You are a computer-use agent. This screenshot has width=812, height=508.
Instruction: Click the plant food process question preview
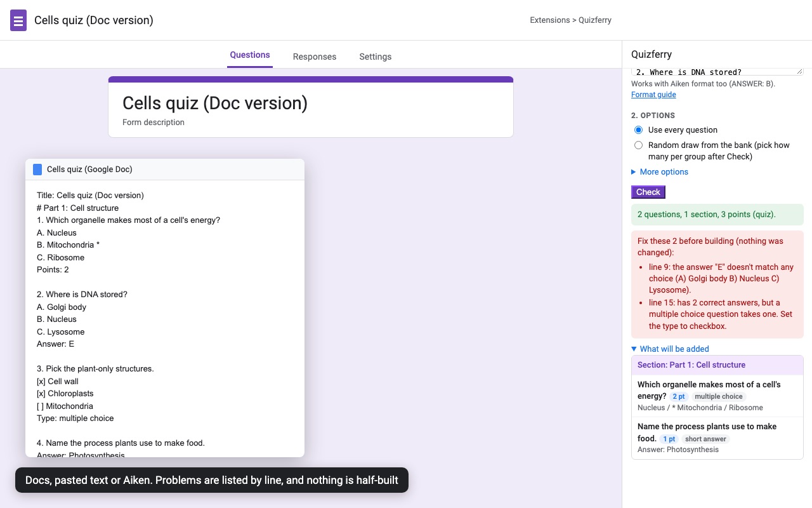coord(717,438)
